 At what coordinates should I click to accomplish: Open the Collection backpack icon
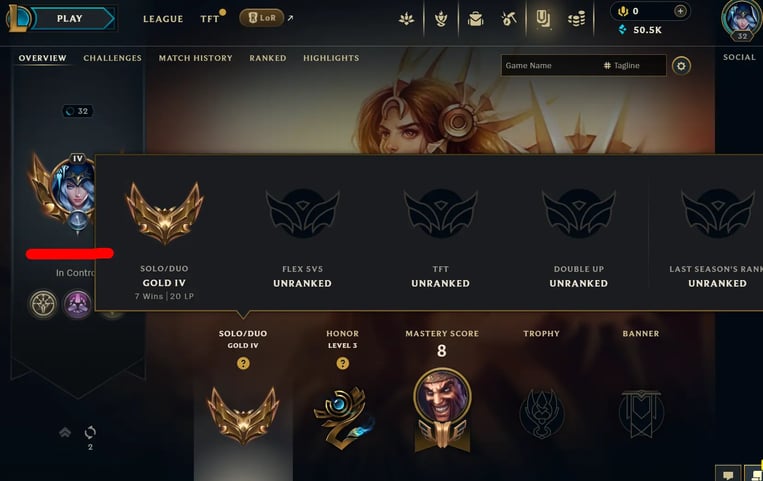(475, 19)
